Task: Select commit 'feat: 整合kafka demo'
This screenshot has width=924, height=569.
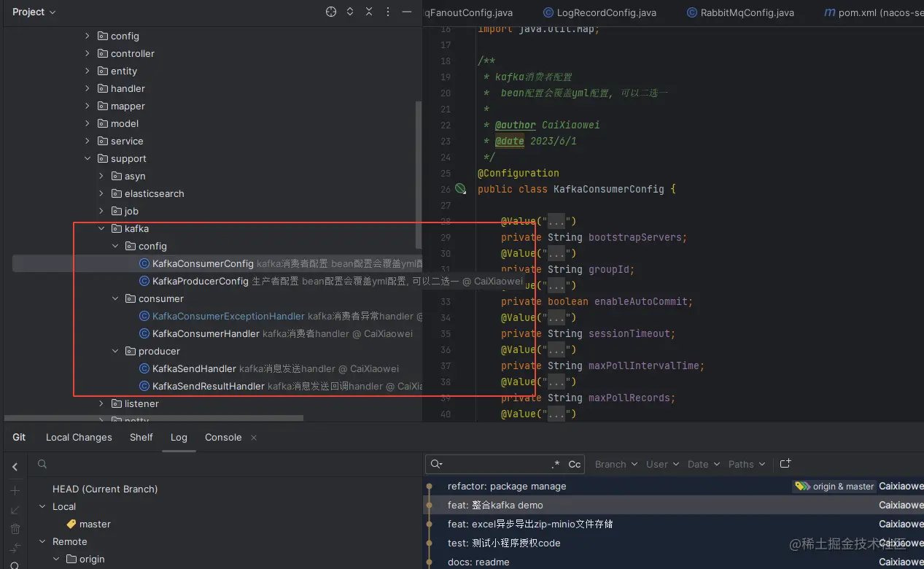Action: 495,505
